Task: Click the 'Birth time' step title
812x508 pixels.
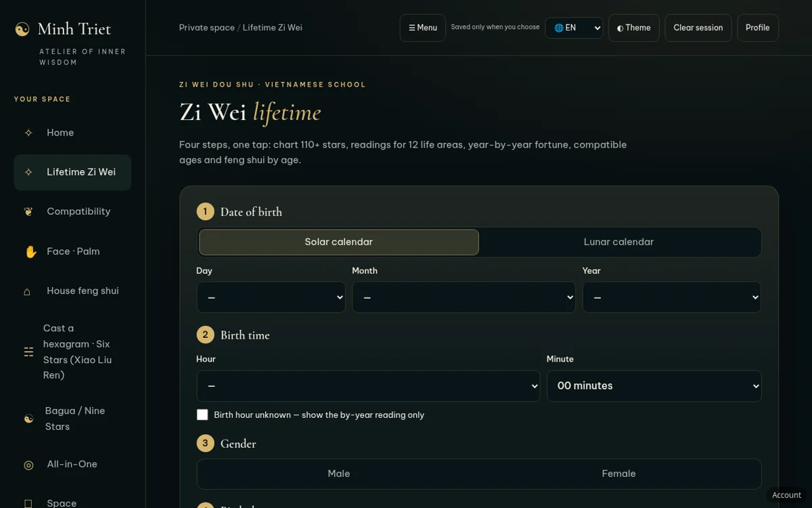Action: click(x=245, y=335)
